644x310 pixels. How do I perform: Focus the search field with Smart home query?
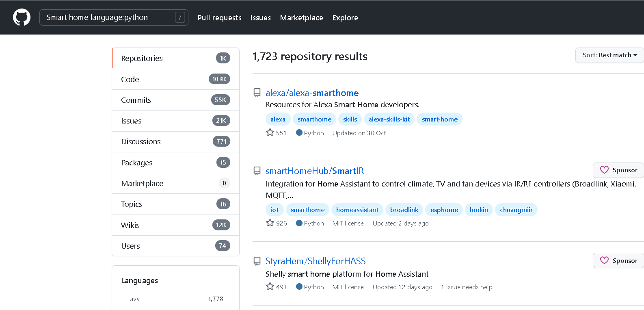[x=114, y=17]
